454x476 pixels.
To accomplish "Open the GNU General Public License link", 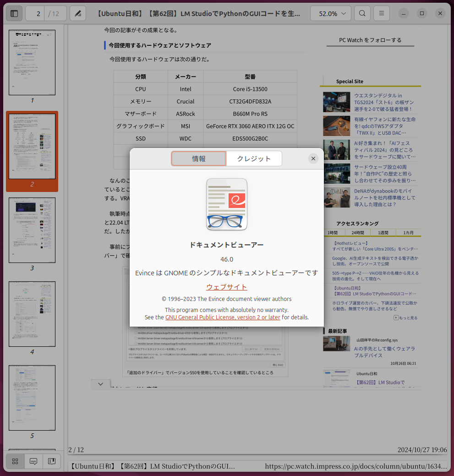I will 223,317.
